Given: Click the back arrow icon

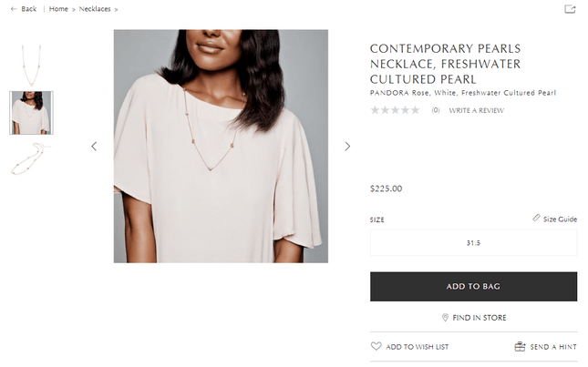Looking at the screenshot, I should [13, 9].
